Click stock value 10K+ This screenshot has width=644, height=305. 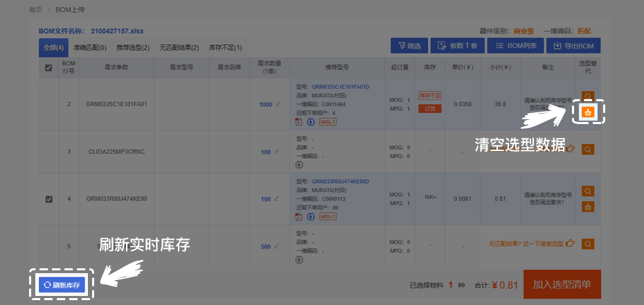pos(430,198)
